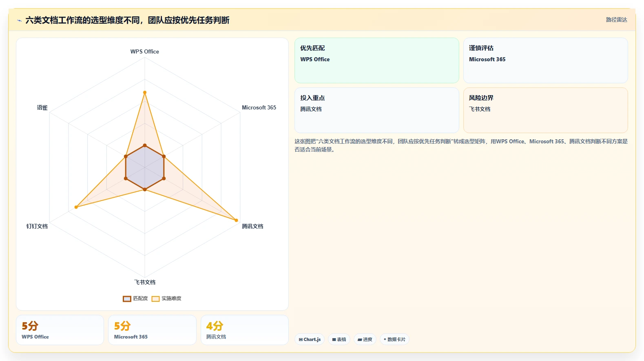Select the 表格 tag chip
The height and width of the screenshot is (361, 644).
(x=339, y=339)
